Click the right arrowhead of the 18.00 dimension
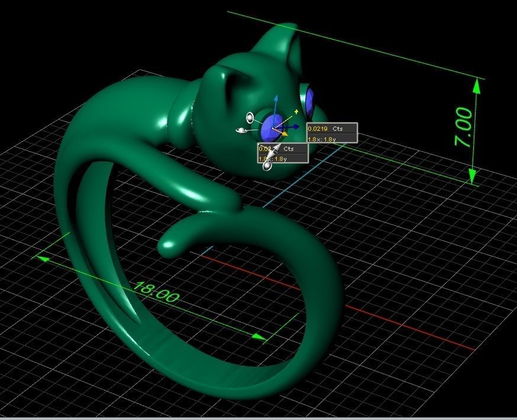 click(259, 337)
